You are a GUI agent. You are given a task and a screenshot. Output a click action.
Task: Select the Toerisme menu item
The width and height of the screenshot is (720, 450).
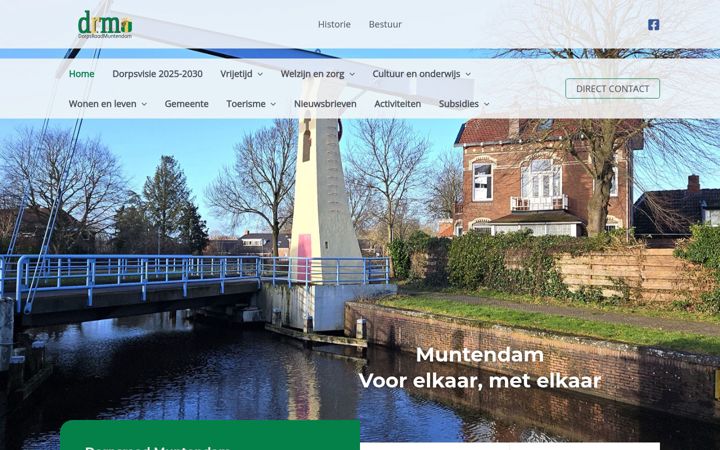246,104
